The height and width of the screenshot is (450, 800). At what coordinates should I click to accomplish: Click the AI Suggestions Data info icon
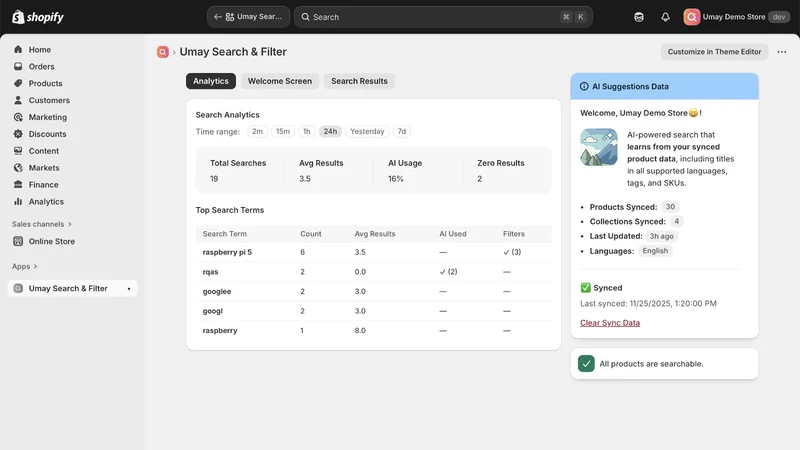click(584, 87)
